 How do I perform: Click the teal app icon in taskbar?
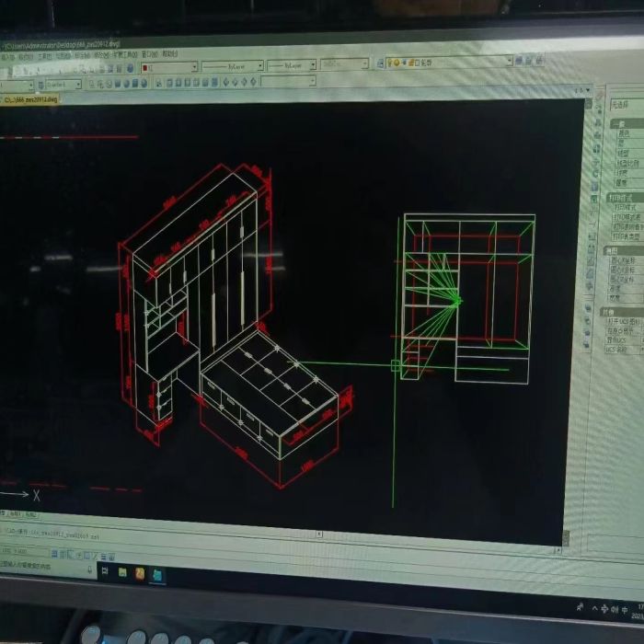(157, 575)
